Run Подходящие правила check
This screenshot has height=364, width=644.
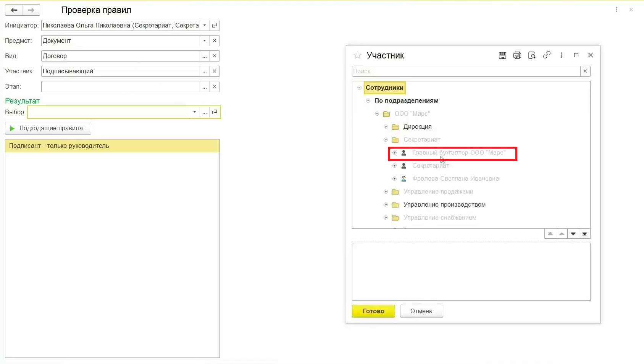pyautogui.click(x=48, y=128)
